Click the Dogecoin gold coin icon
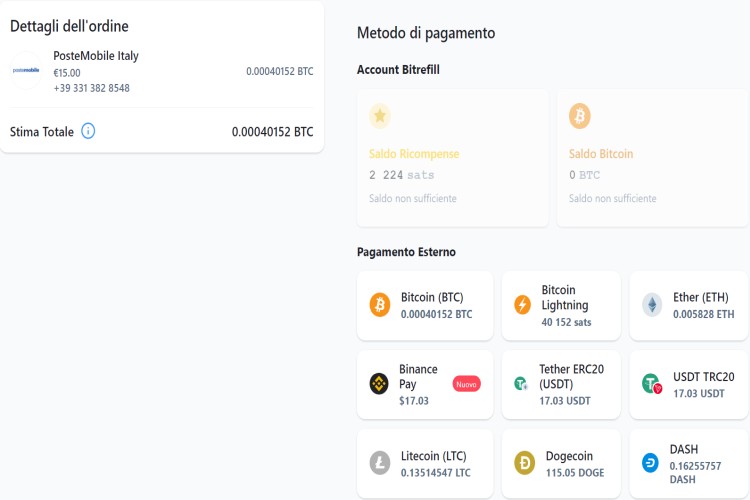 tap(524, 463)
